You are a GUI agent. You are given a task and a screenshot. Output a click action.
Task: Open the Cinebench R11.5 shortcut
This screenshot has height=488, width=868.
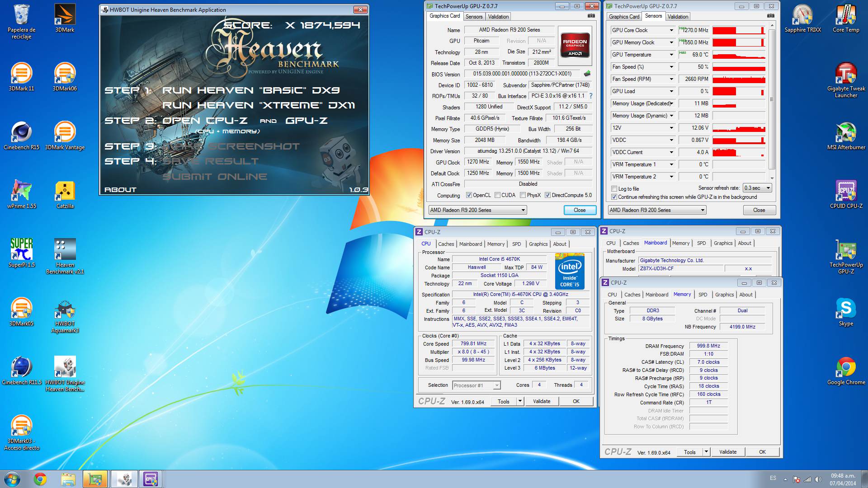pyautogui.click(x=21, y=371)
